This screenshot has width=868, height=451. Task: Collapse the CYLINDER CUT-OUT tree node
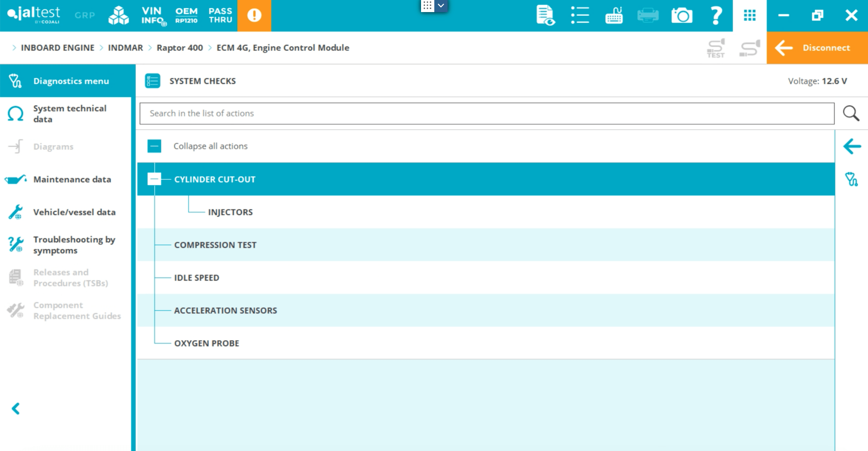(154, 179)
